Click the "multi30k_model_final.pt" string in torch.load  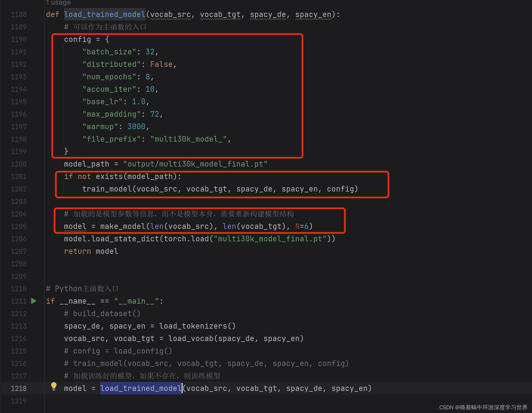270,239
